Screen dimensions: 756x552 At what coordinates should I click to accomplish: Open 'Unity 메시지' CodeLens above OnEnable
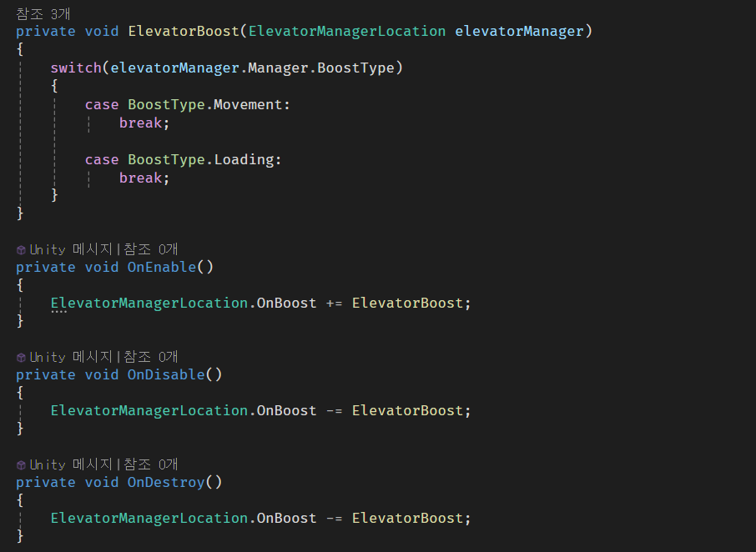tap(71, 249)
